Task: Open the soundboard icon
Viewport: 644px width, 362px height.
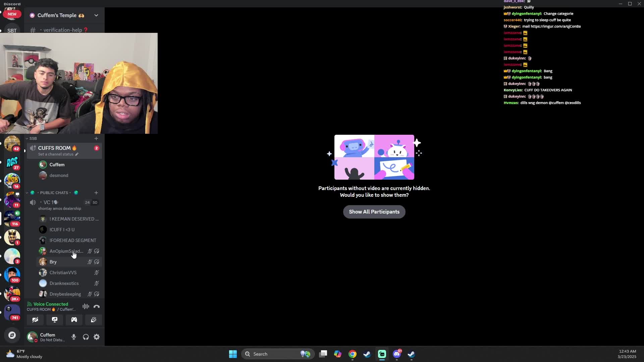Action: tap(94, 320)
